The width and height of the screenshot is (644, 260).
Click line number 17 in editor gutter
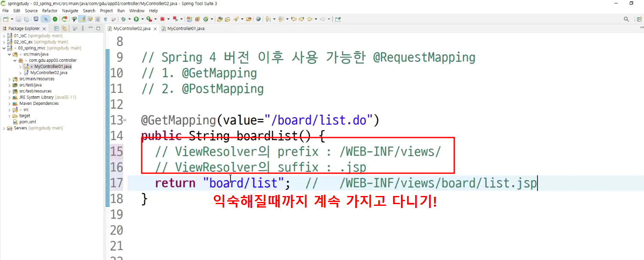click(116, 183)
